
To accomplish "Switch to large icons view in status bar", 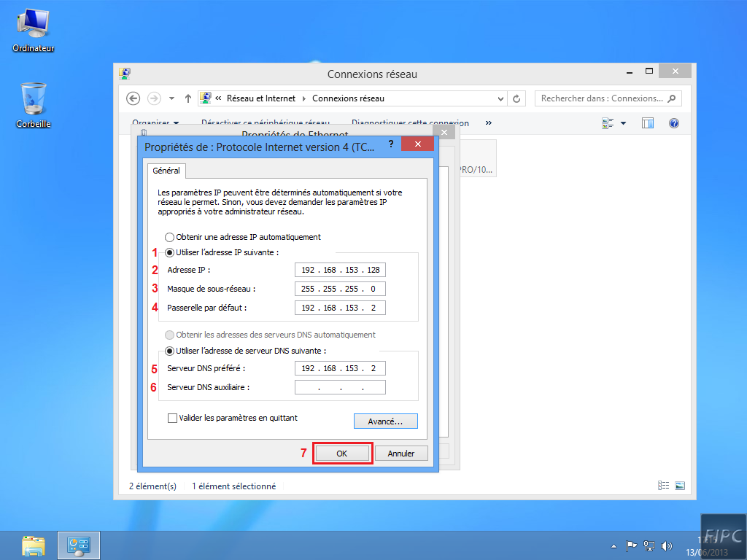I will click(x=680, y=486).
